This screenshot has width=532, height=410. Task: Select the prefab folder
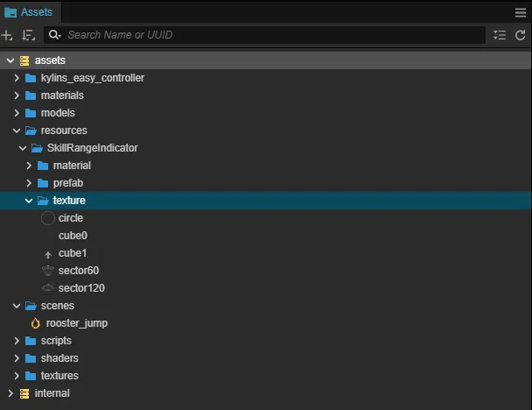67,183
